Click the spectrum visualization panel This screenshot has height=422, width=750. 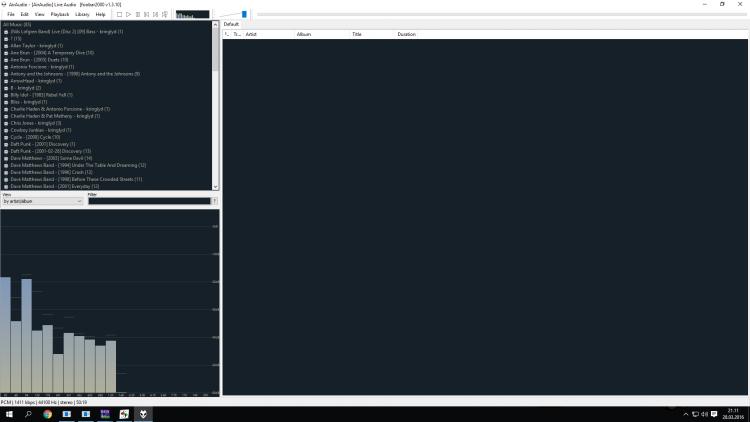[110, 302]
